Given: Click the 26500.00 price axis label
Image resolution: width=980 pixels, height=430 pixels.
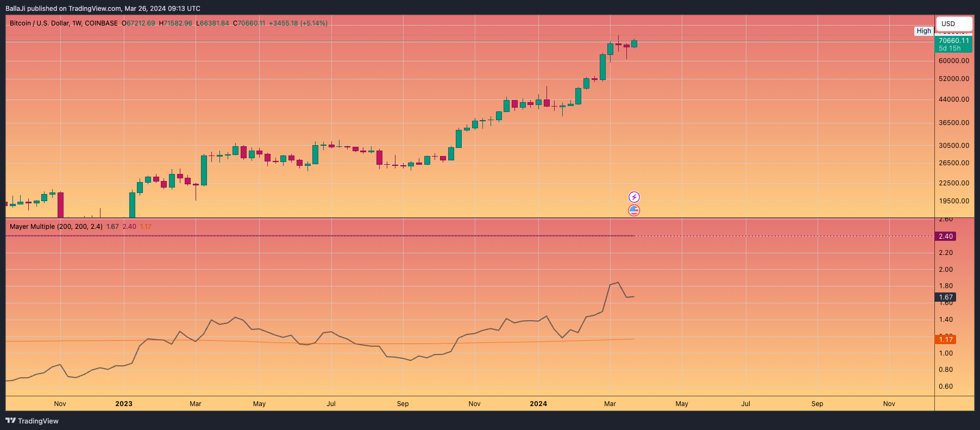Looking at the screenshot, I should 953,163.
